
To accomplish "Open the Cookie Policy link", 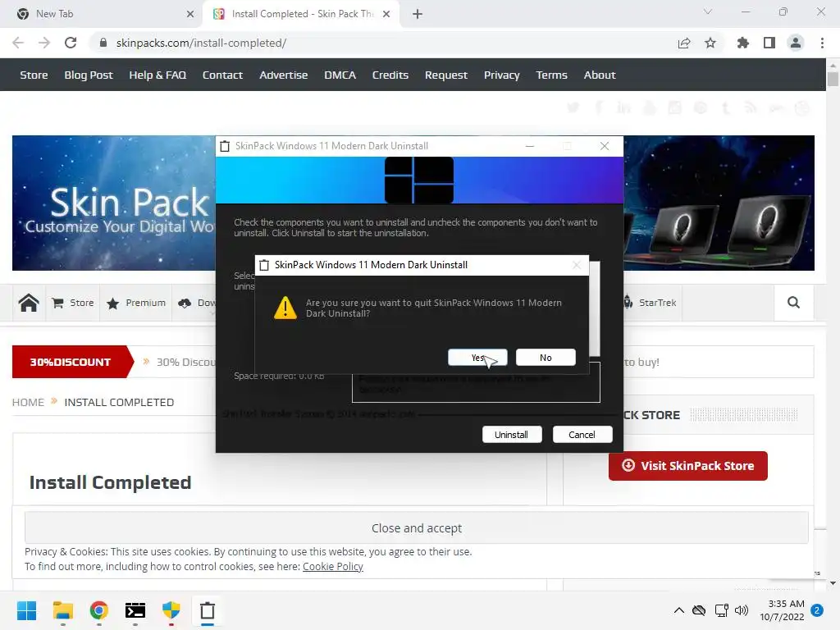I will pos(333,566).
